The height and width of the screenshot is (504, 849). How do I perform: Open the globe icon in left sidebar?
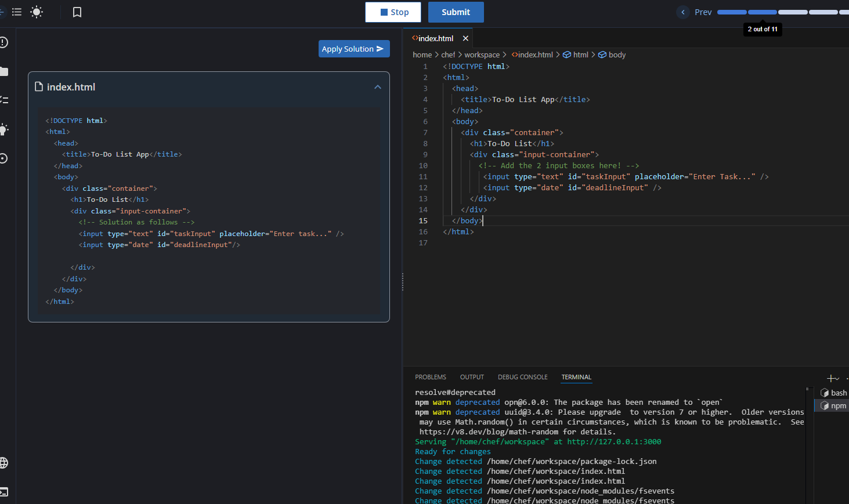click(4, 463)
